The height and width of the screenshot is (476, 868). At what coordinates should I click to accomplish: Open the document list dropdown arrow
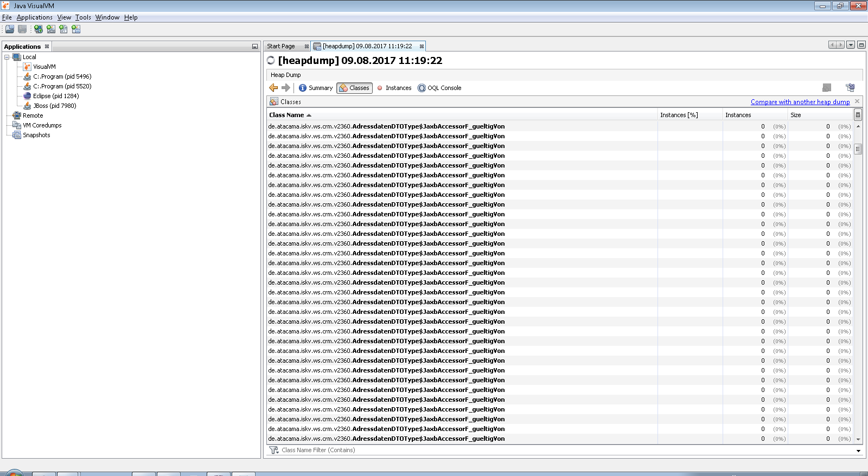tap(851, 45)
